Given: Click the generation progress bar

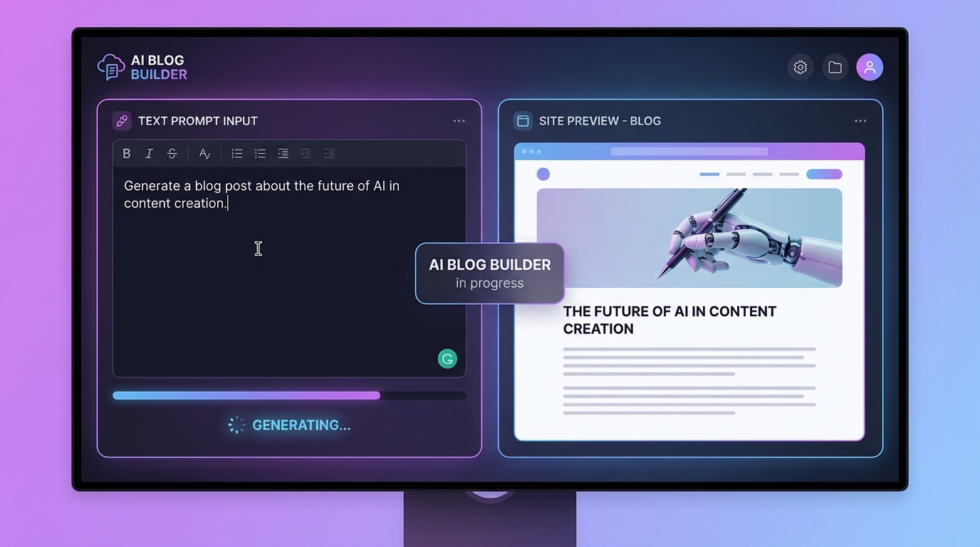Looking at the screenshot, I should pos(289,395).
